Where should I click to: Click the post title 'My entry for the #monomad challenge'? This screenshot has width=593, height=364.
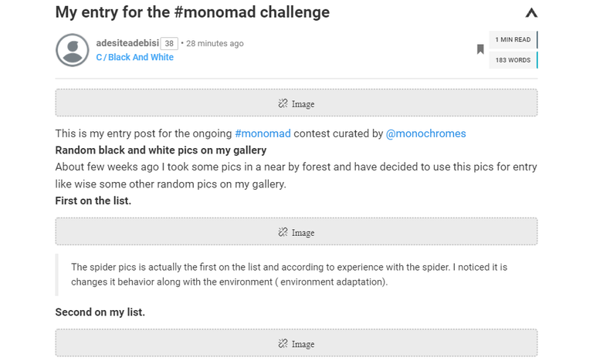(x=192, y=12)
